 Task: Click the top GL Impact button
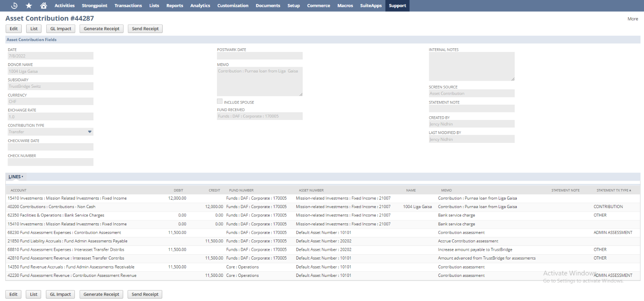pyautogui.click(x=60, y=29)
